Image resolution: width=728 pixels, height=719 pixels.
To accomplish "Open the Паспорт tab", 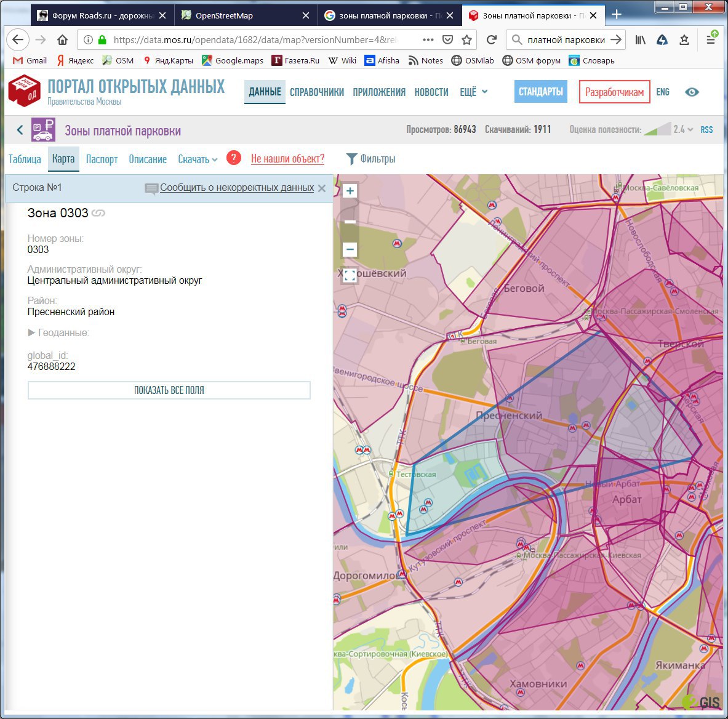I will (x=102, y=159).
